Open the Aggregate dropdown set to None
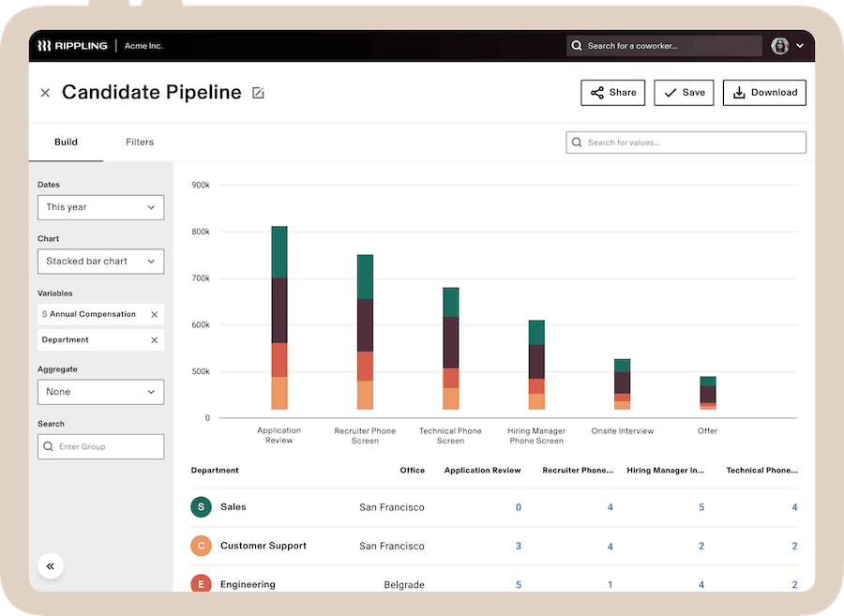The width and height of the screenshot is (844, 616). click(100, 392)
